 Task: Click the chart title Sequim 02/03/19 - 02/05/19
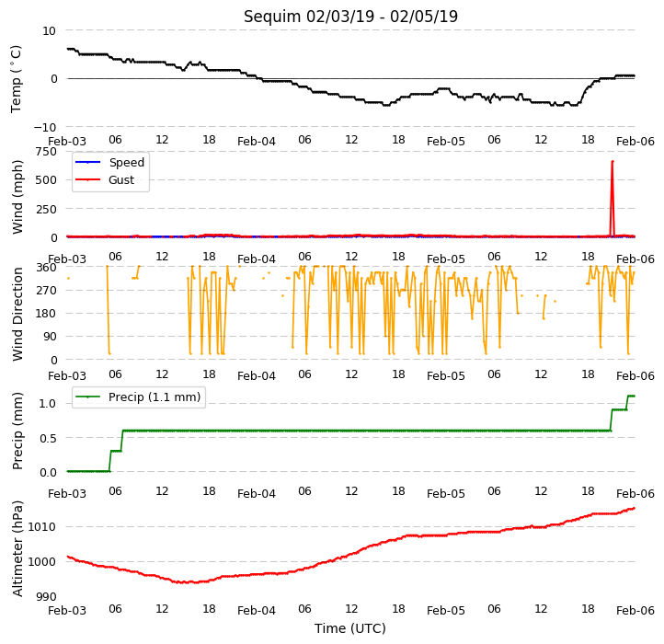pos(350,17)
